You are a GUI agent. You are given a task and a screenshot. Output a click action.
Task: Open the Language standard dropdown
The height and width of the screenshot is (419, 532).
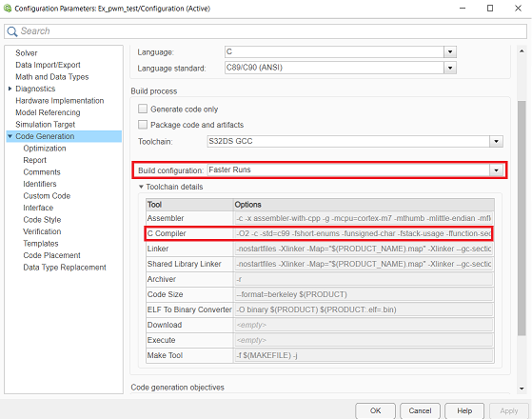click(x=450, y=68)
